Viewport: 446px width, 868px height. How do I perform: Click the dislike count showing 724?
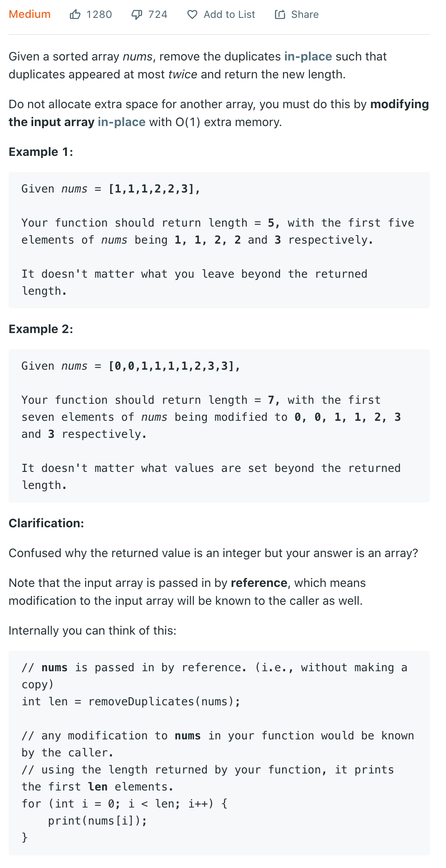pos(157,14)
